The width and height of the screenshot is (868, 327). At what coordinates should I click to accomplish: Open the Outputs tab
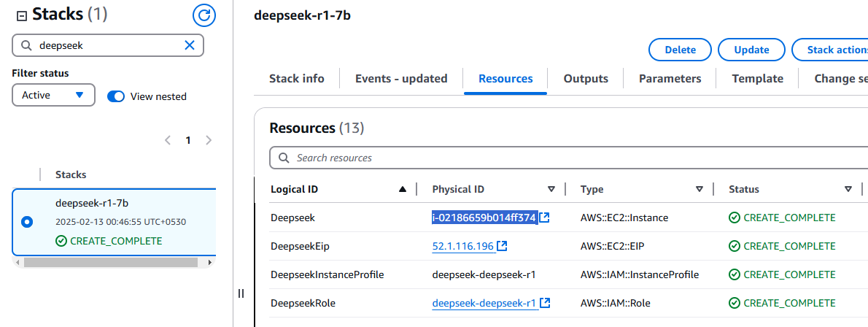click(x=586, y=79)
